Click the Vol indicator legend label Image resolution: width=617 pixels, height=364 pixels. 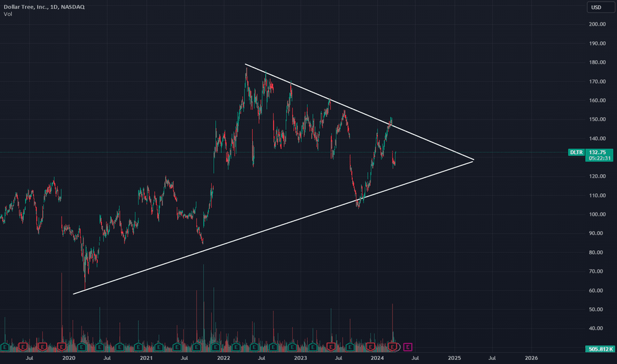coord(8,14)
